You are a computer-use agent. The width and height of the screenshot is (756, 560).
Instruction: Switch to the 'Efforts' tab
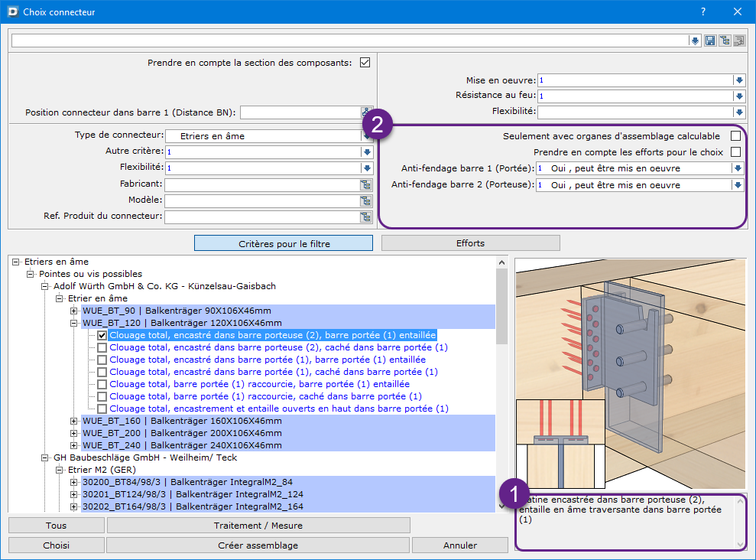470,243
